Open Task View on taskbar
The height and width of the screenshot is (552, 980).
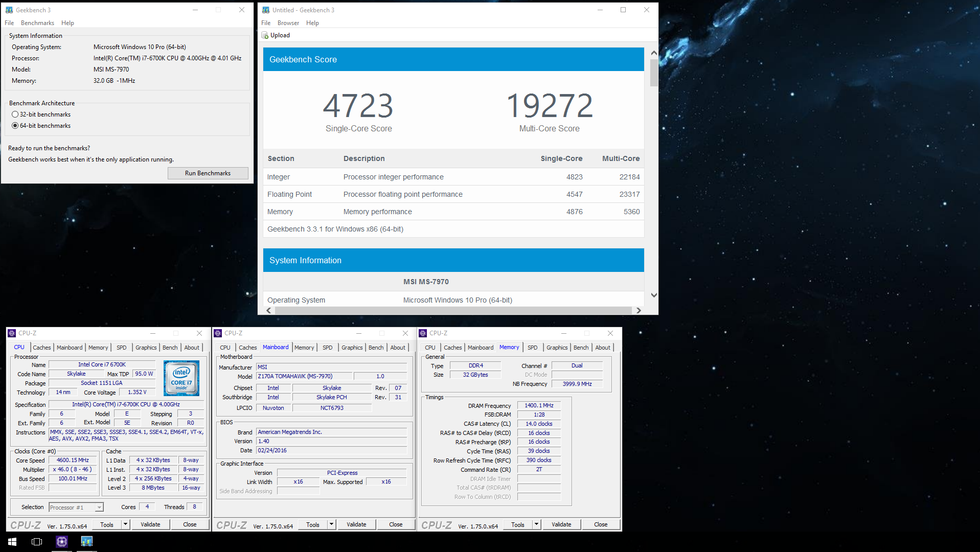37,541
